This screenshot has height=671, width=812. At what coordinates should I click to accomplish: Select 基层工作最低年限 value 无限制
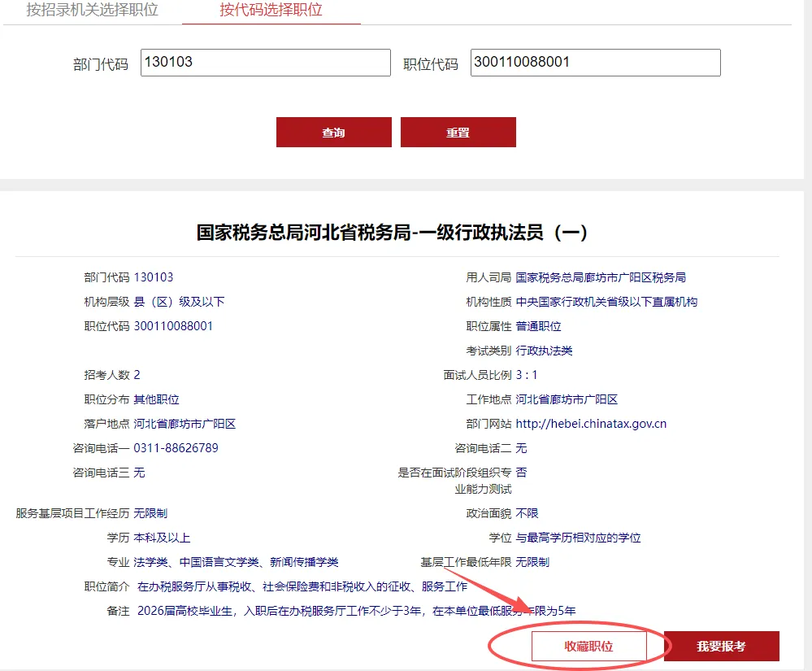532,562
